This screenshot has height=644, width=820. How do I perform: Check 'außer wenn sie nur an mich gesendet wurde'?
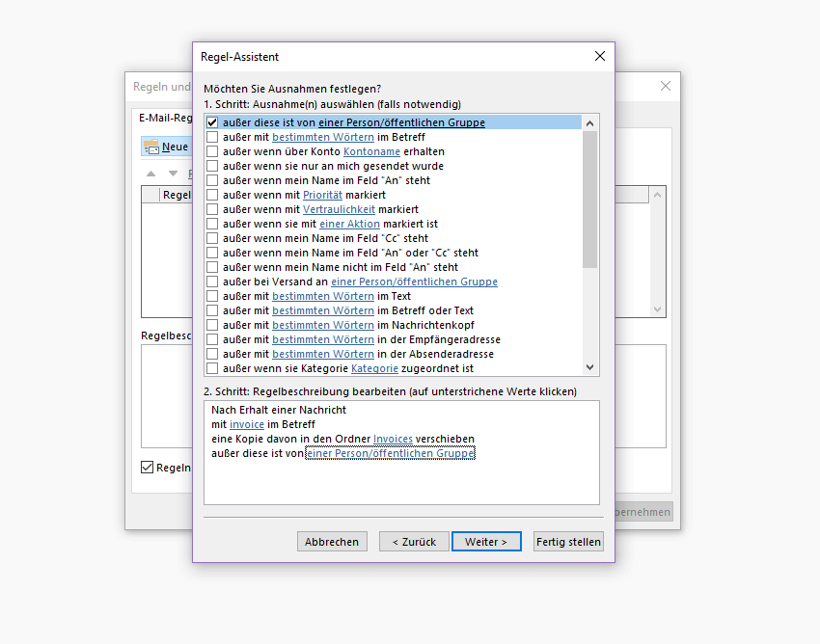pyautogui.click(x=212, y=167)
